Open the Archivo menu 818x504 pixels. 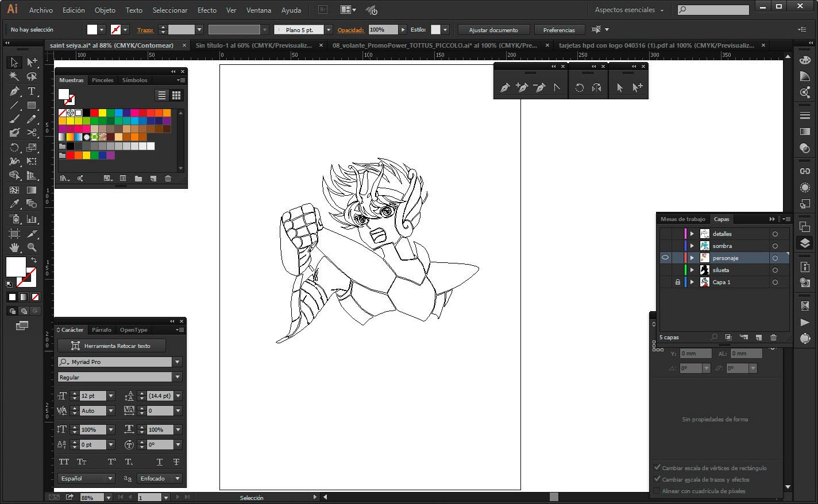point(41,10)
